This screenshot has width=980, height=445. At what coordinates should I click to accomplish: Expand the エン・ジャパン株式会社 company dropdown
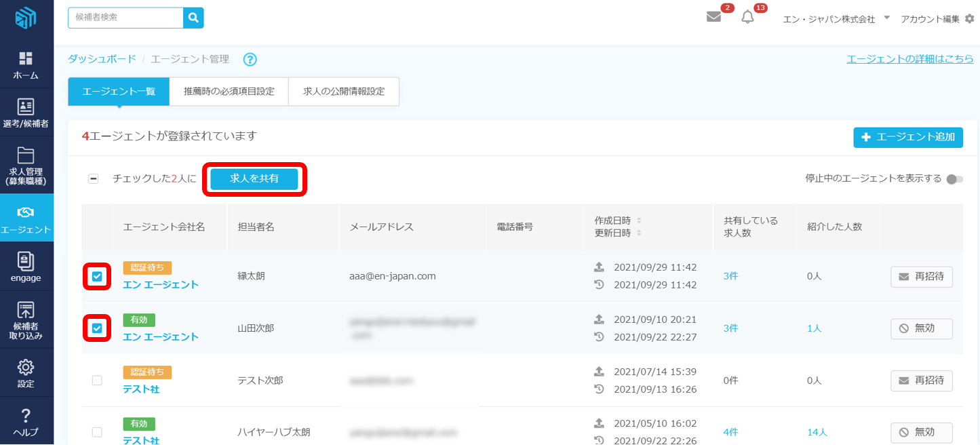point(887,18)
